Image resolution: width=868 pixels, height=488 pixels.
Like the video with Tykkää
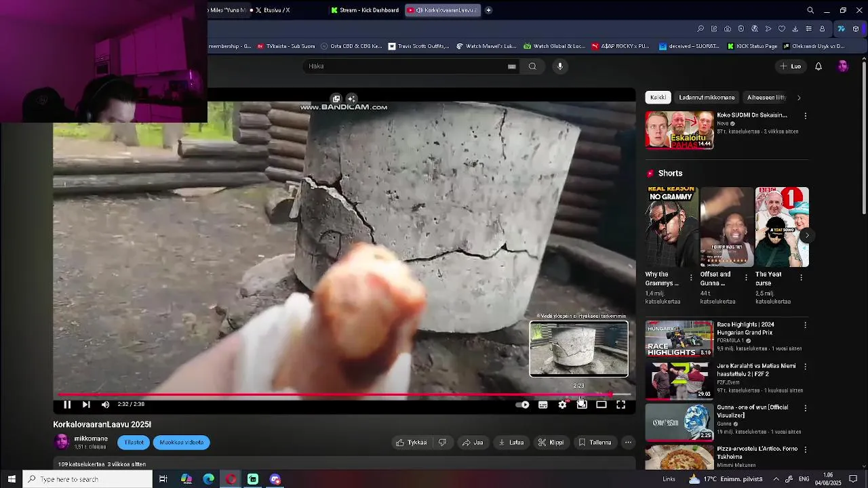pos(412,443)
